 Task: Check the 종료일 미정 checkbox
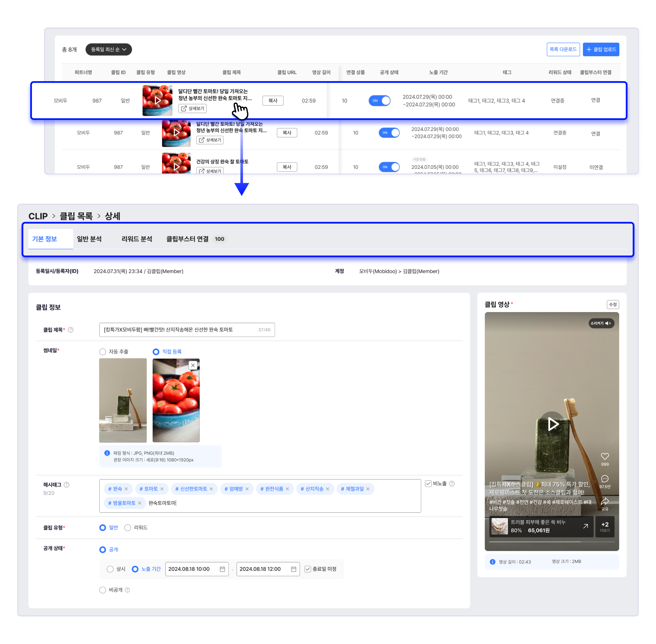click(308, 569)
